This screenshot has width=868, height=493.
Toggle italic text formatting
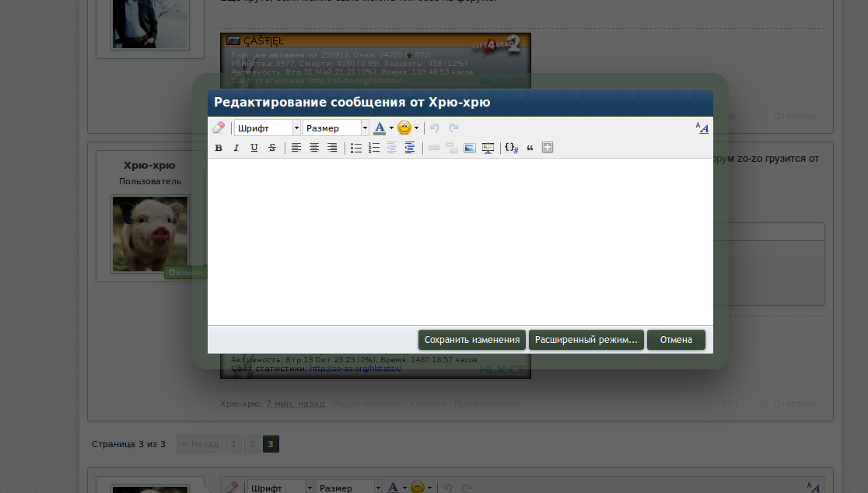click(x=236, y=148)
